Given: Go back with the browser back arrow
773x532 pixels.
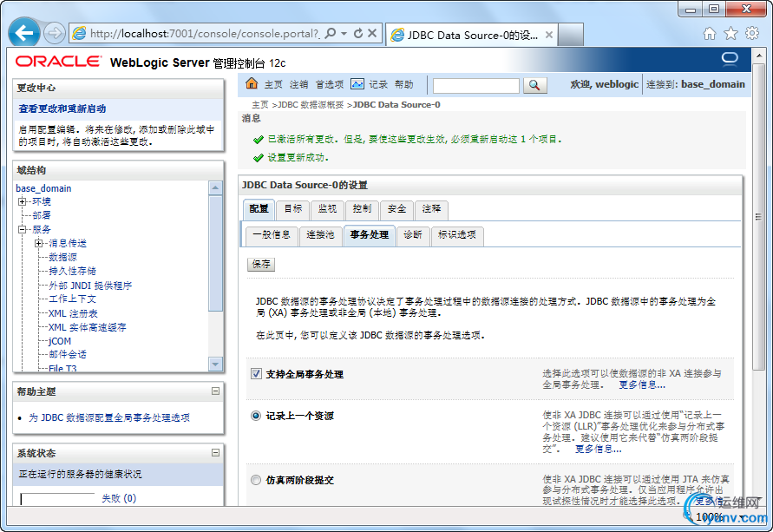Looking at the screenshot, I should pyautogui.click(x=24, y=33).
